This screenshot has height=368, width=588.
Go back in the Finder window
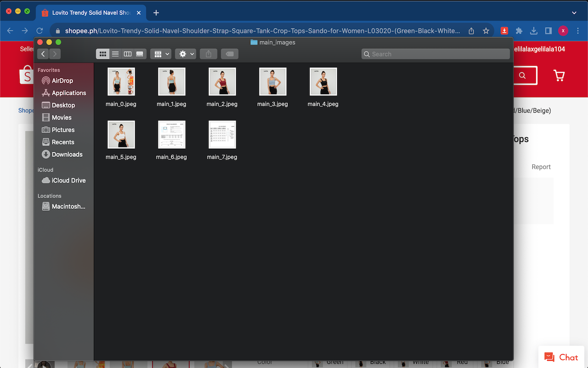coord(43,54)
